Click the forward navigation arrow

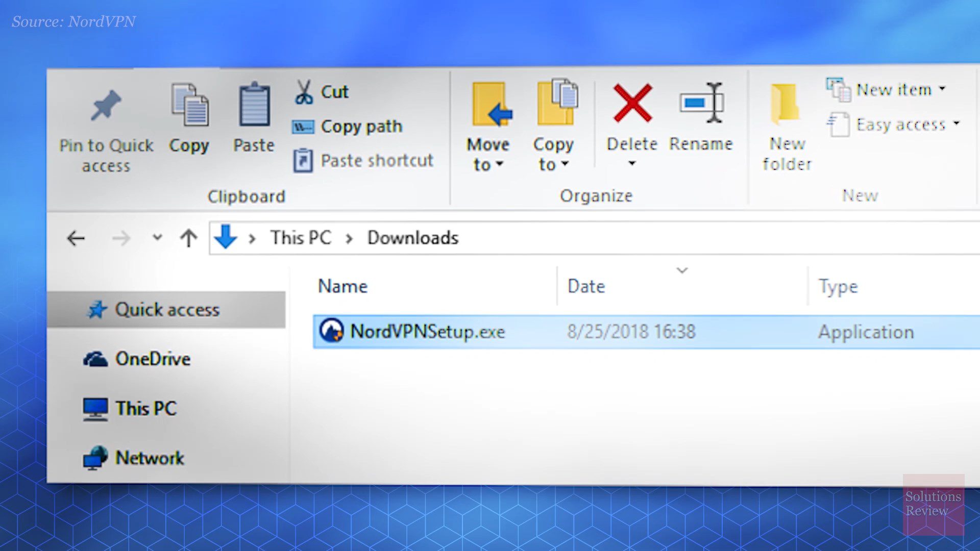121,238
